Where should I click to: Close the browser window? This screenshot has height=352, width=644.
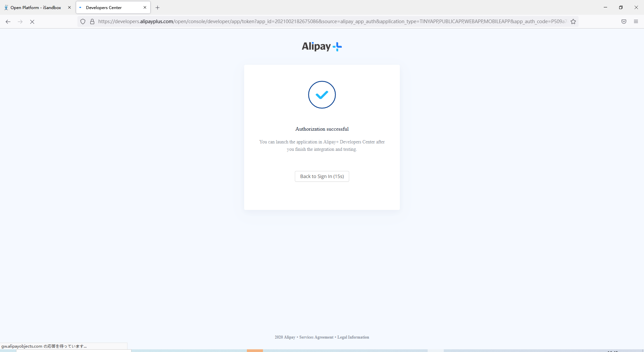(636, 7)
